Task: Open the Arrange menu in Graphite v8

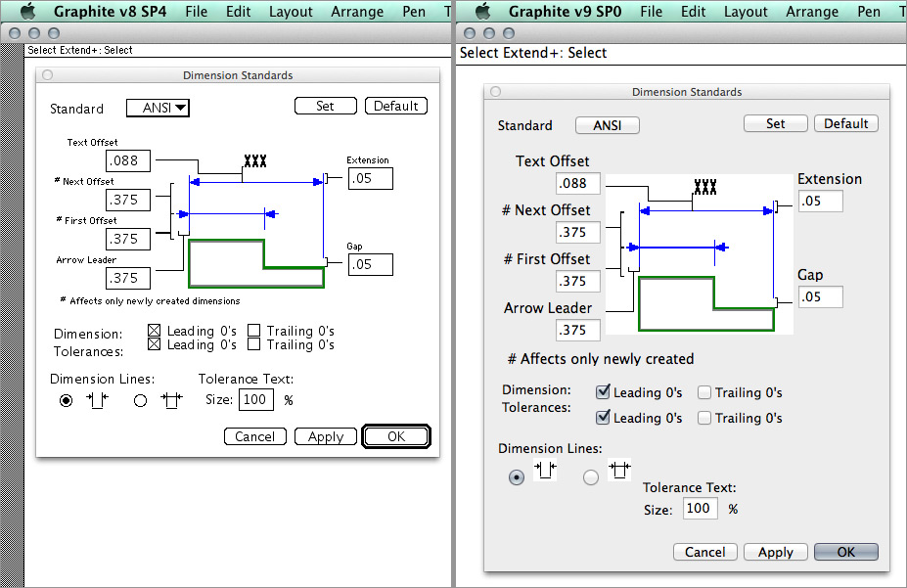Action: (x=356, y=12)
